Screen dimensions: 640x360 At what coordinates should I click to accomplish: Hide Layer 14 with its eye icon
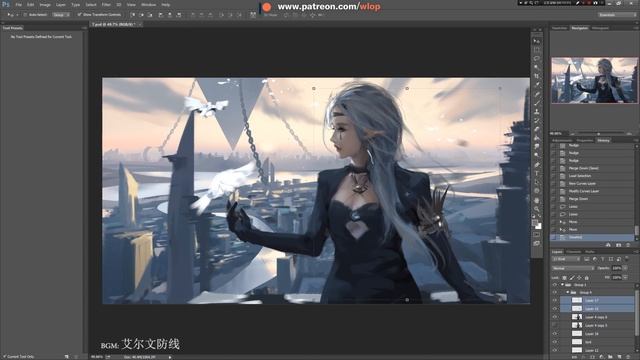click(555, 333)
